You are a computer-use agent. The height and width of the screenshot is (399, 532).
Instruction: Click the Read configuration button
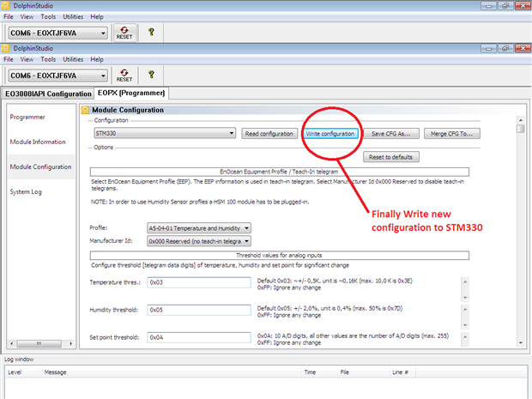tap(269, 134)
